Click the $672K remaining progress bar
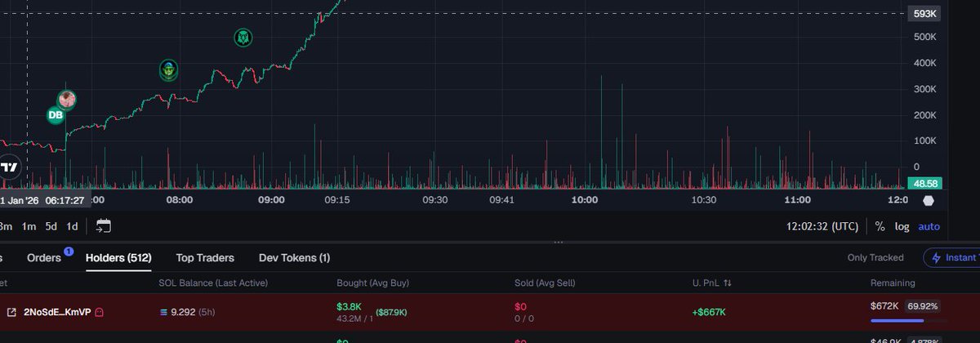The image size is (980, 343). pyautogui.click(x=909, y=320)
